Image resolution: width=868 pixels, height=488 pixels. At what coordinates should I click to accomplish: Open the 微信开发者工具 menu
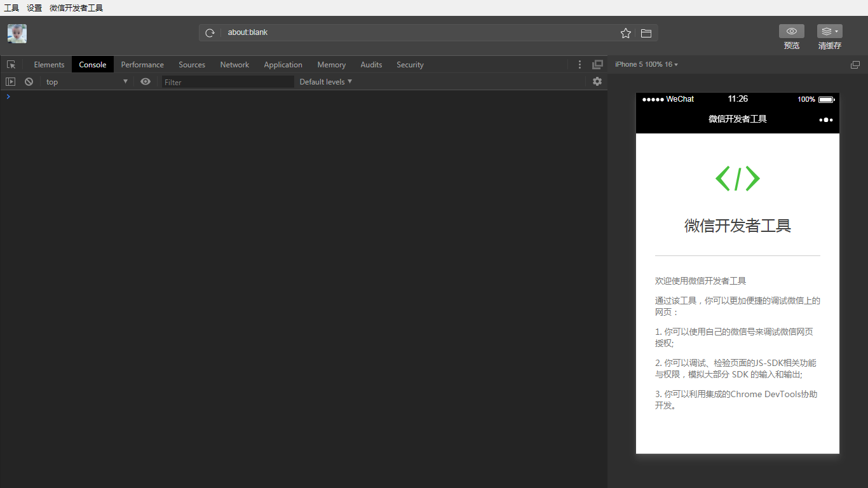[76, 8]
